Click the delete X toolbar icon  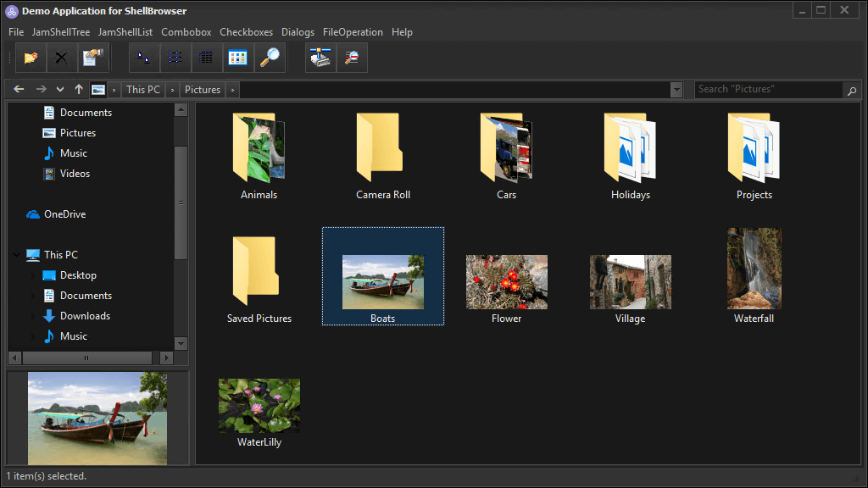61,58
